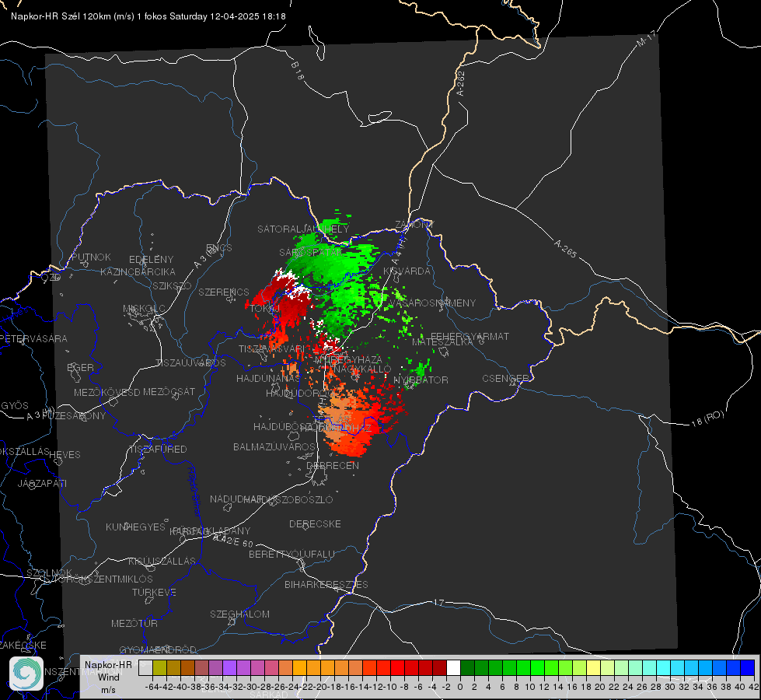Screen dimensions: 761x700
Task: Click the MEZŐKÖVESD town label
Action: [x=107, y=392]
